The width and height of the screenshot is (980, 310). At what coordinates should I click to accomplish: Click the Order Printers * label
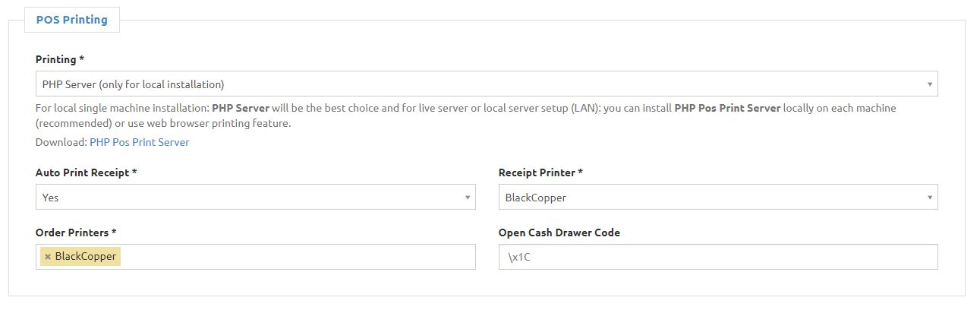(76, 232)
